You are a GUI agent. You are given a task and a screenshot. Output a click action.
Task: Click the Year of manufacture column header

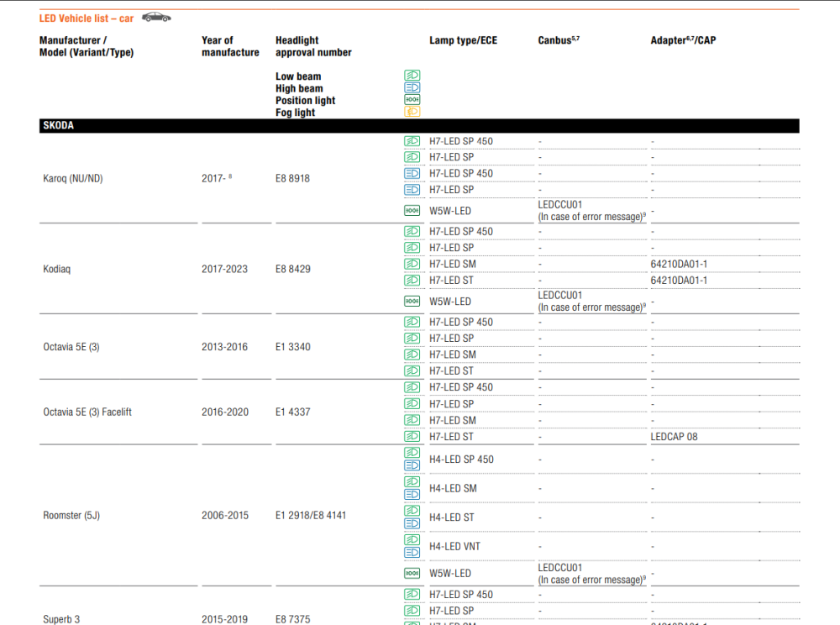(x=230, y=46)
